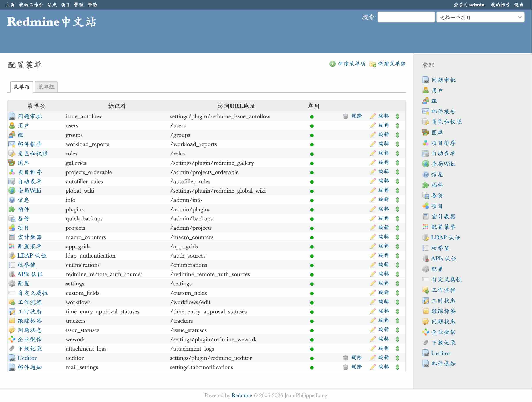Viewport: 532px width, 402px height.
Task: Click the admin username link
Action: coord(477,5)
